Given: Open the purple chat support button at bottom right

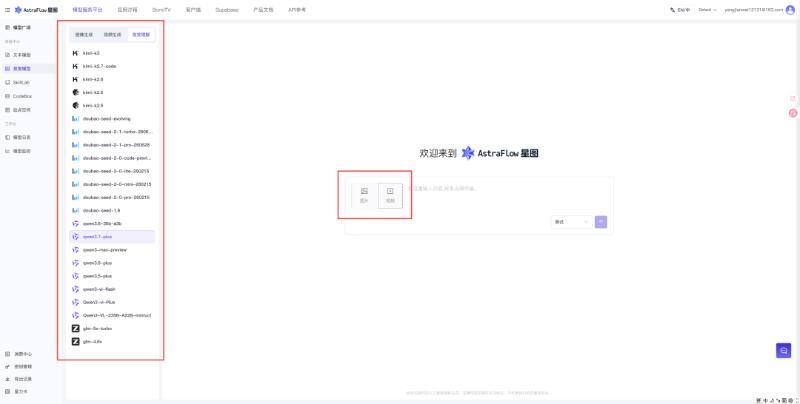Looking at the screenshot, I should (784, 350).
